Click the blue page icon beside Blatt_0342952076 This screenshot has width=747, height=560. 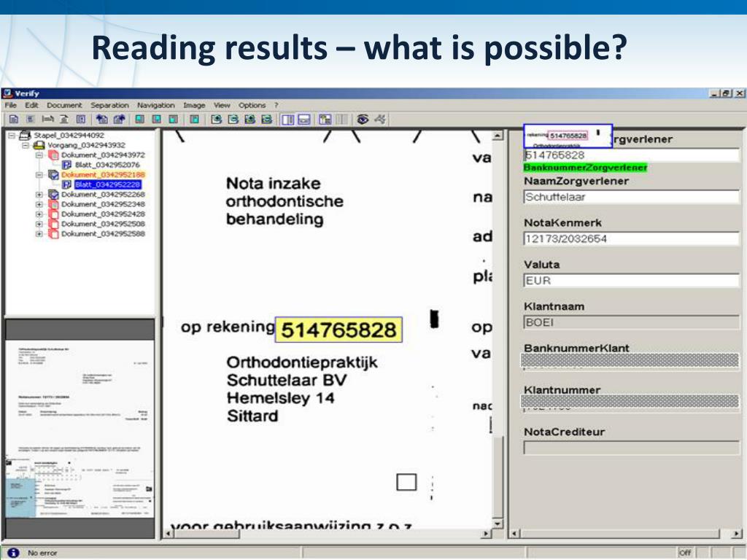67,165
